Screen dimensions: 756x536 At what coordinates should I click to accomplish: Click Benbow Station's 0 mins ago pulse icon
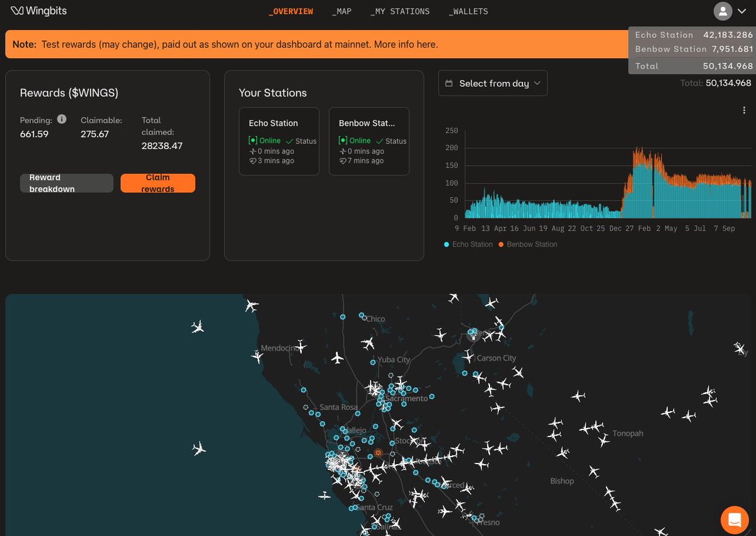pos(343,151)
